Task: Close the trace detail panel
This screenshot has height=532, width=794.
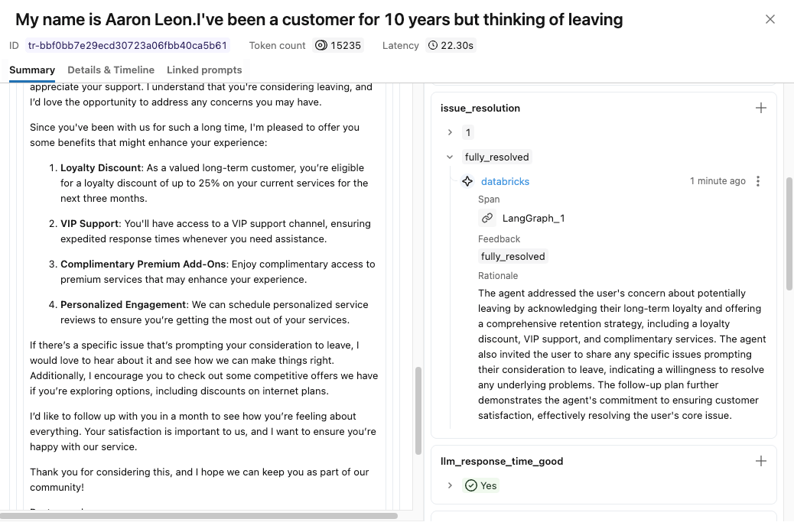Action: pyautogui.click(x=770, y=20)
